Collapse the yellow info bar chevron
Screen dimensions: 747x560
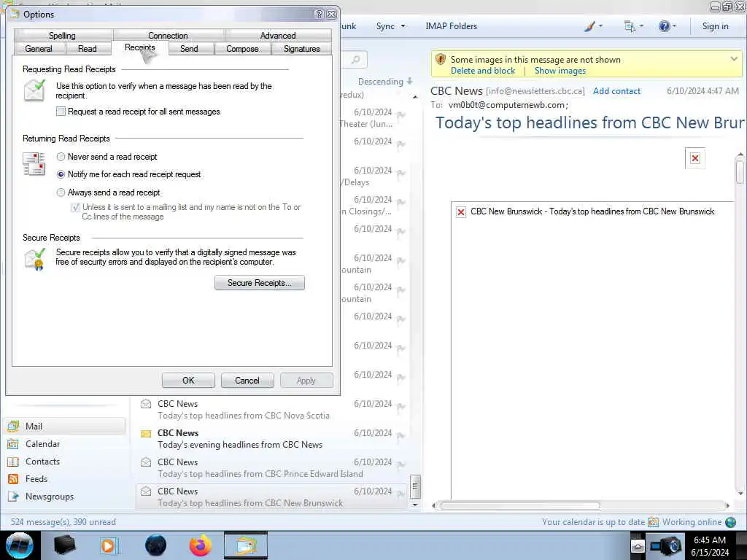click(x=734, y=59)
